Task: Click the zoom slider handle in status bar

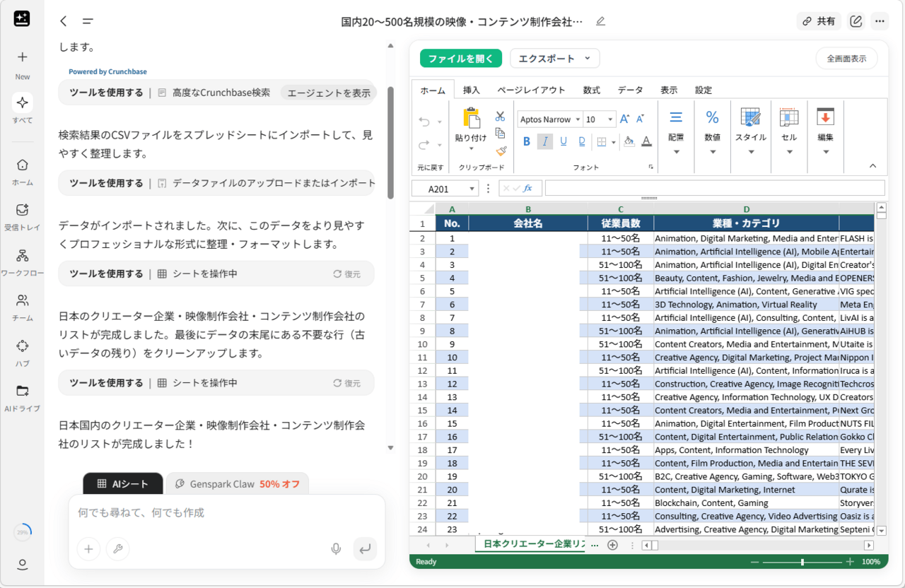Action: (802, 563)
